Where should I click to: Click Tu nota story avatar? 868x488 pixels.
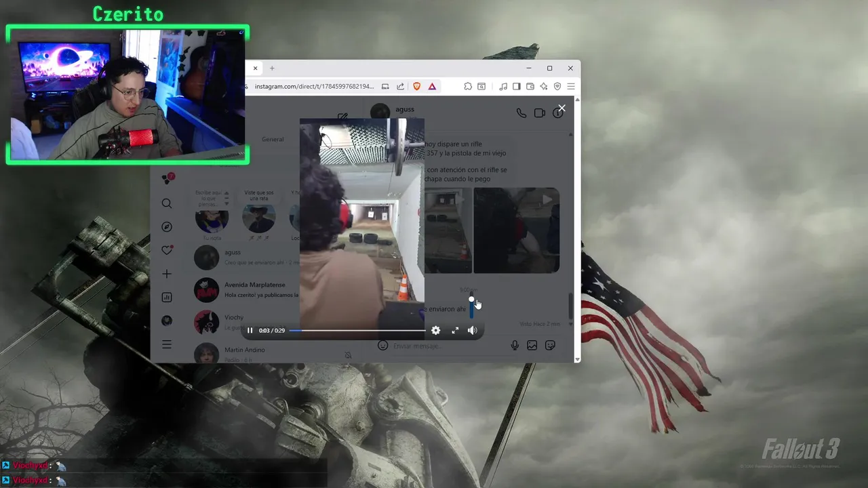[212, 218]
